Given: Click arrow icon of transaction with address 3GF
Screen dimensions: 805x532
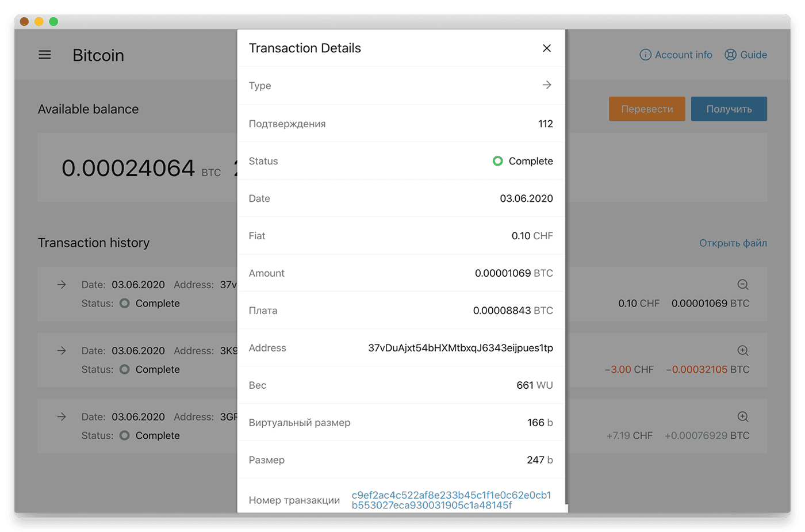Looking at the screenshot, I should tap(62, 417).
